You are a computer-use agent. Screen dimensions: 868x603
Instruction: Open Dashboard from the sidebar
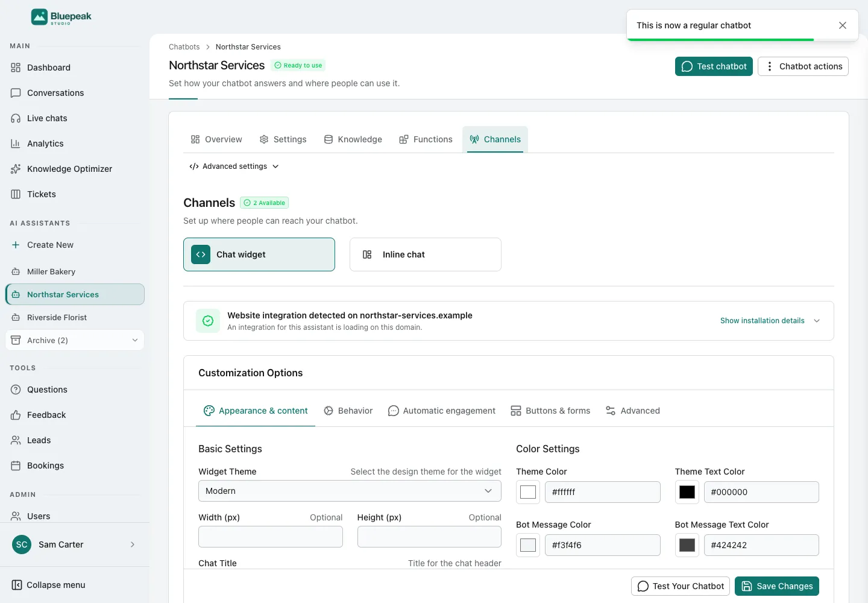coord(75,68)
